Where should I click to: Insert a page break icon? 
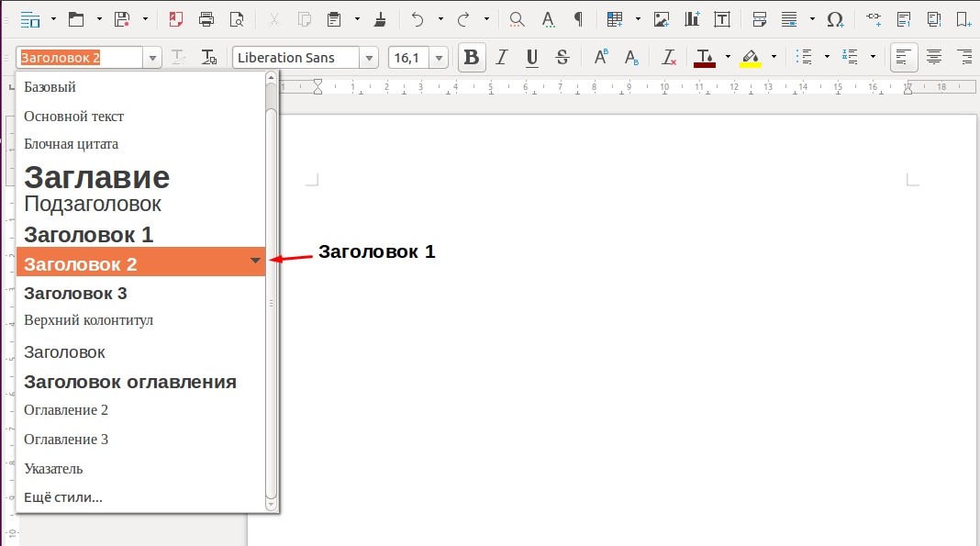[760, 19]
